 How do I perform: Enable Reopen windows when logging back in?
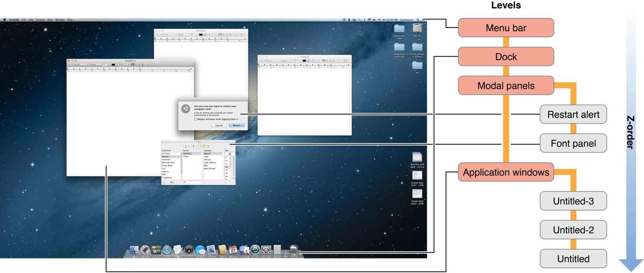pyautogui.click(x=196, y=119)
